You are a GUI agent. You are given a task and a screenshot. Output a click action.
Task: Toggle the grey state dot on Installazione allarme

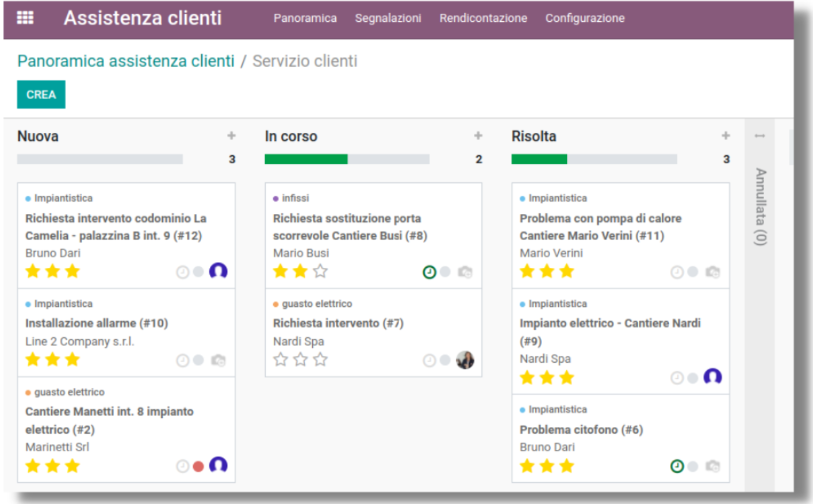pos(198,360)
